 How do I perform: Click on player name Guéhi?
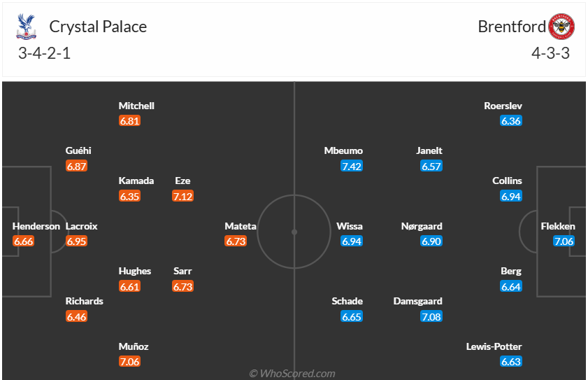(78, 150)
